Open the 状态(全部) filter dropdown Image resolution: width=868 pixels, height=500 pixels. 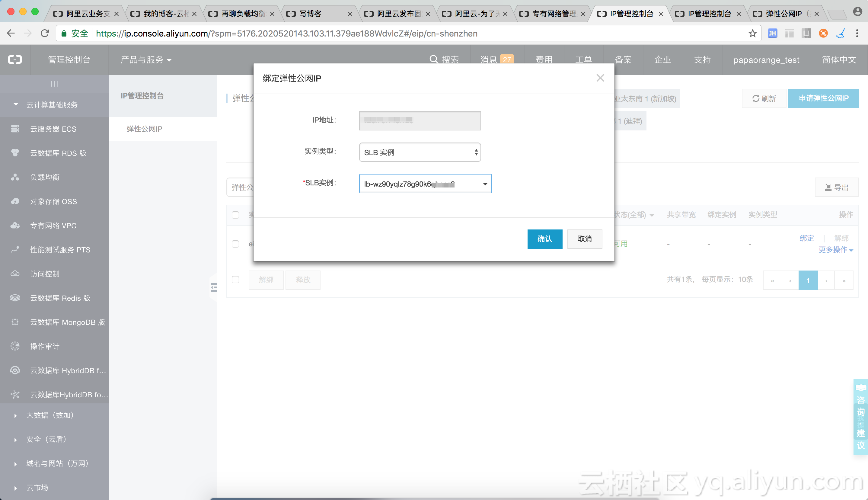(634, 215)
